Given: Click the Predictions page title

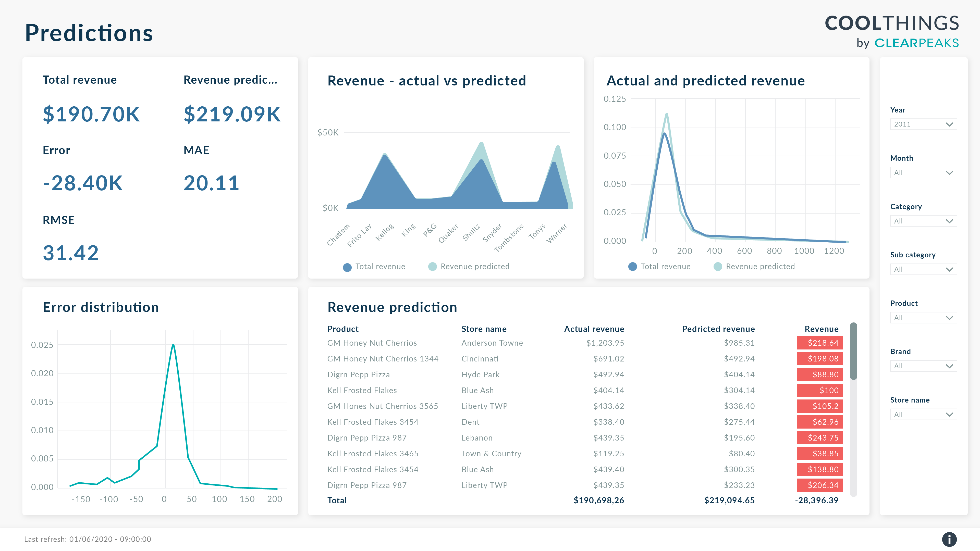Looking at the screenshot, I should [x=89, y=33].
